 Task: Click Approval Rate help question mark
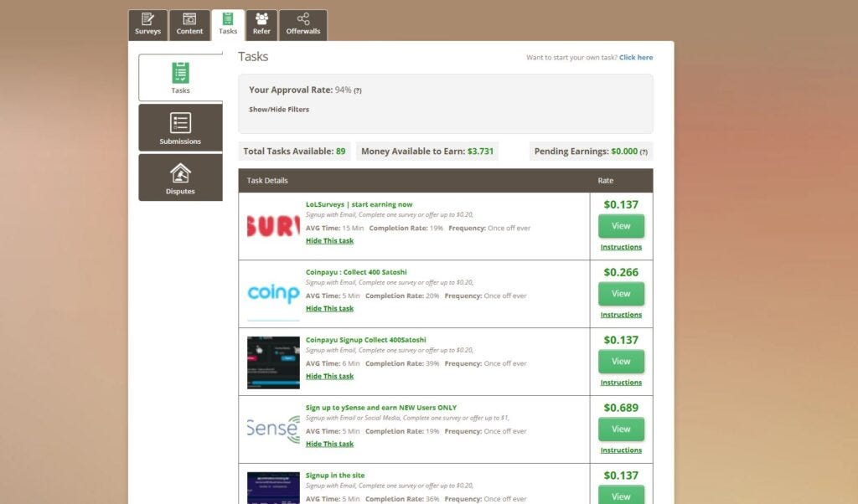[358, 90]
